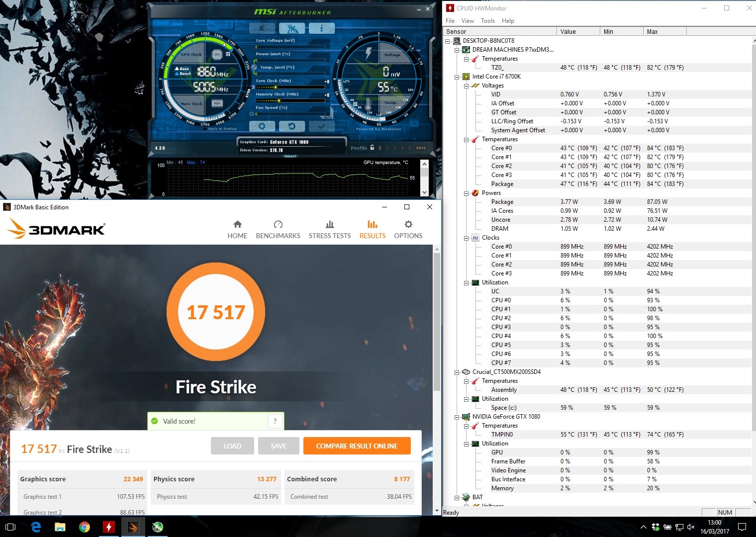Viewport: 756px width, 537px height.
Task: Select Afterburner profile slot 1
Action: [x=380, y=148]
